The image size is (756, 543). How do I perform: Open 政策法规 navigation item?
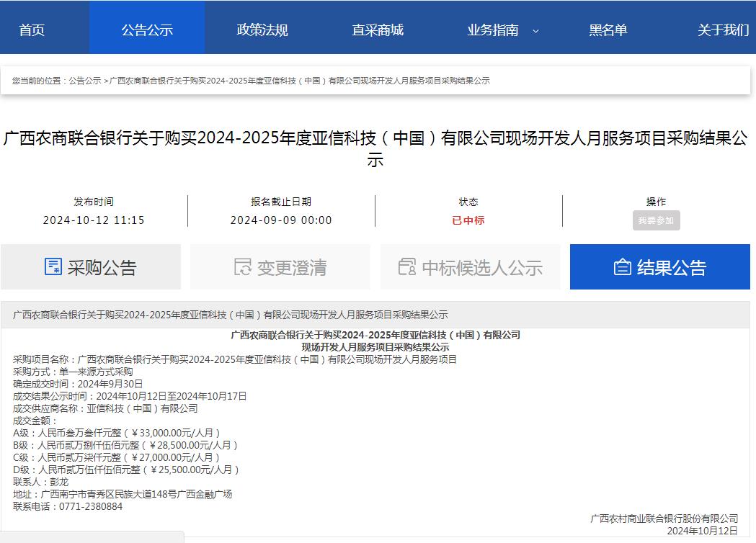[262, 30]
